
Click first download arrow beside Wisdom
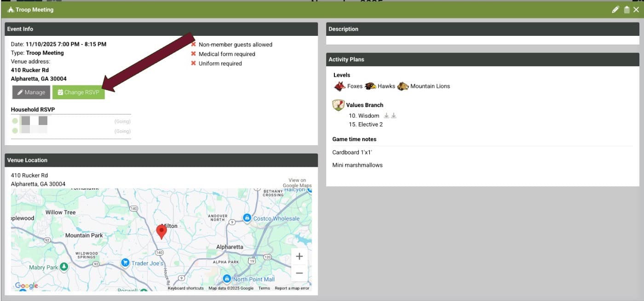tap(386, 116)
